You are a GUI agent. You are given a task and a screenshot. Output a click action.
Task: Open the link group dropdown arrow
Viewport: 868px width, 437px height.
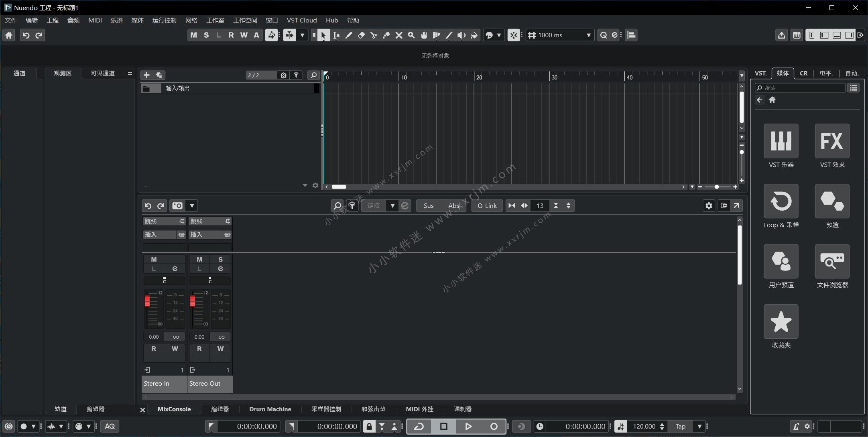pyautogui.click(x=392, y=205)
